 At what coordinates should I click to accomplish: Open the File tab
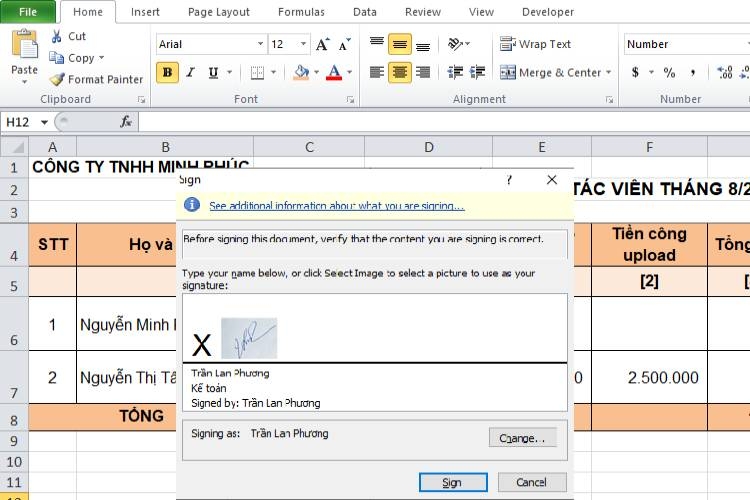point(28,12)
